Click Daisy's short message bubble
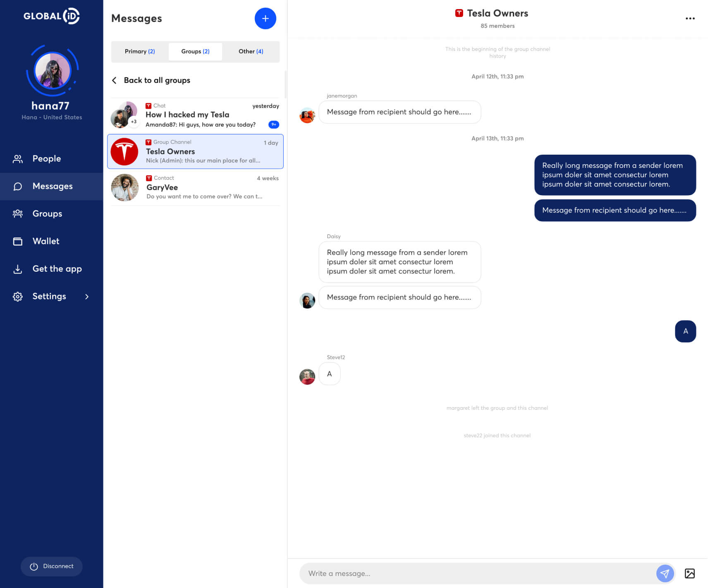The width and height of the screenshot is (708, 588). pyautogui.click(x=399, y=297)
